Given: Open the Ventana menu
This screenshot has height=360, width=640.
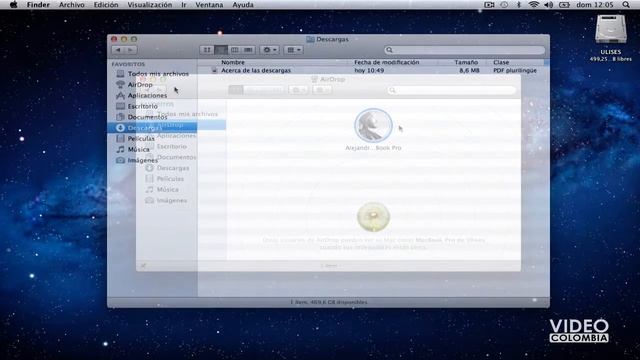Looking at the screenshot, I should [x=209, y=5].
